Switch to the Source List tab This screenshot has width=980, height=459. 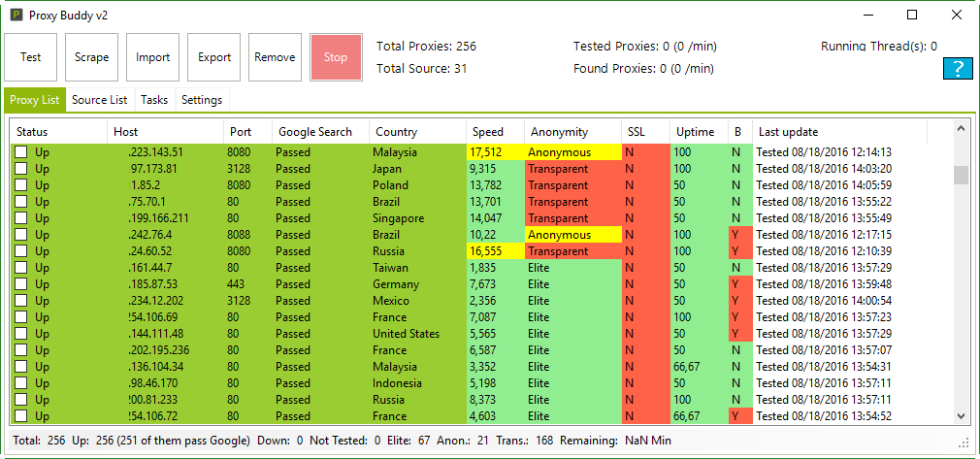click(x=99, y=100)
